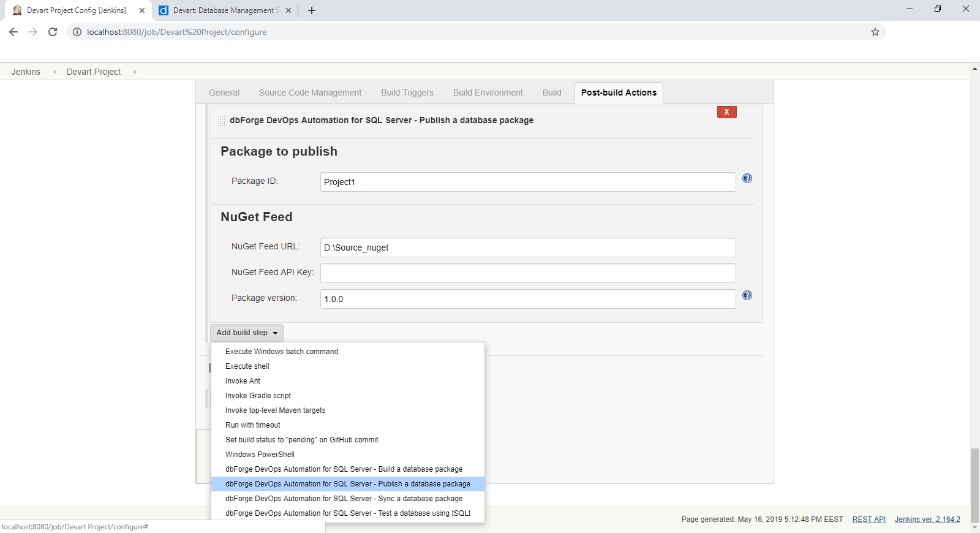Screen dimensions: 980x533
Task: Choose Invoke top-level Maven targets
Action: pos(348,410)
